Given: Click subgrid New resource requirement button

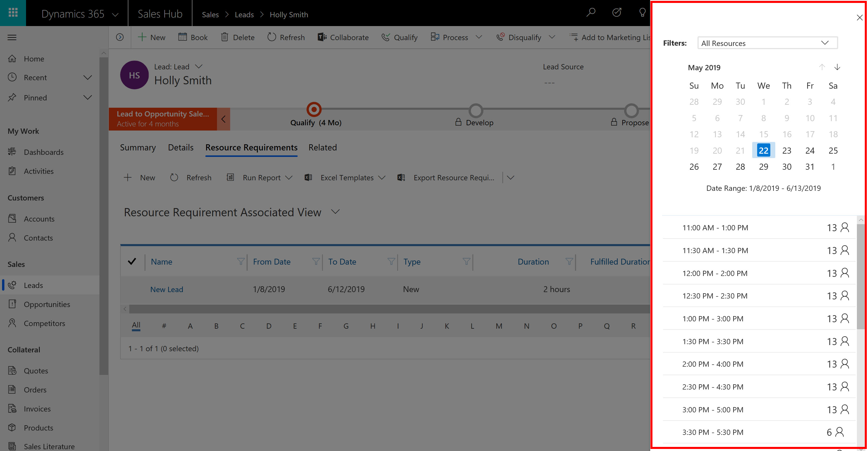Looking at the screenshot, I should (x=139, y=177).
